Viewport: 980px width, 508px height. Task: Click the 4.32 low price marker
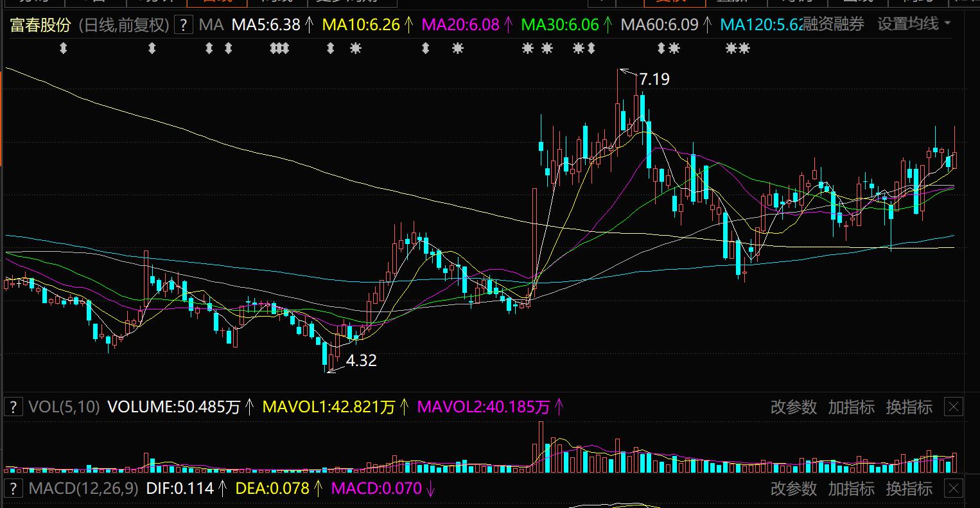click(x=361, y=361)
